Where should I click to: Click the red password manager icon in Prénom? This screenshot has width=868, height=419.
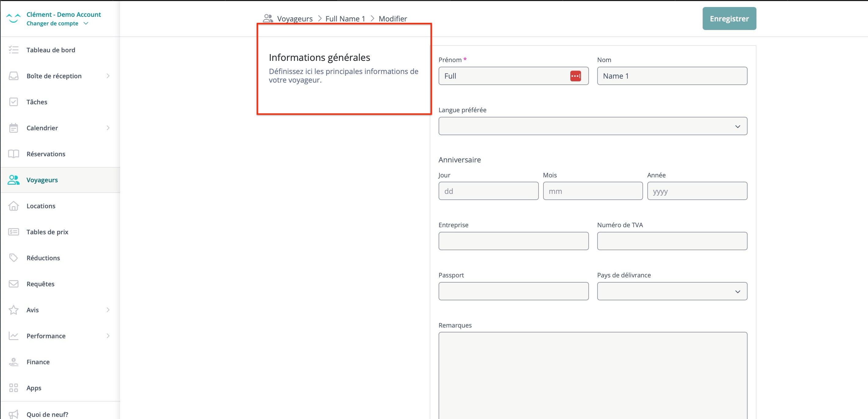(575, 76)
